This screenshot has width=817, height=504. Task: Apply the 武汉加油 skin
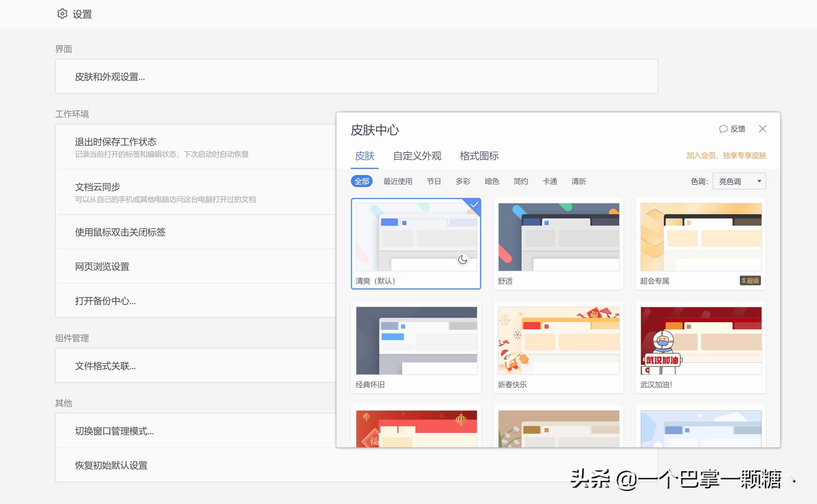tap(700, 341)
